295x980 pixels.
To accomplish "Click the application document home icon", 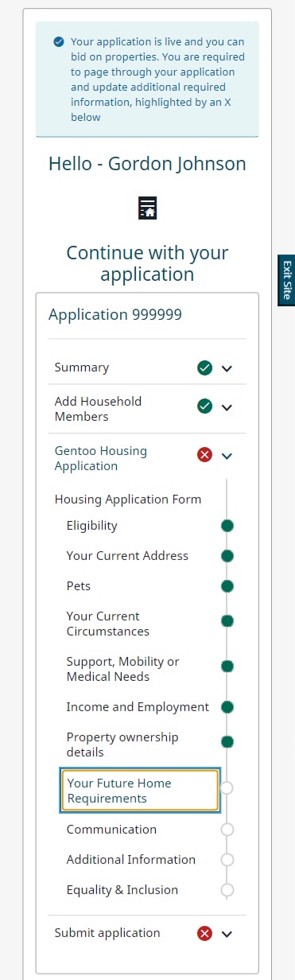I will pyautogui.click(x=147, y=207).
